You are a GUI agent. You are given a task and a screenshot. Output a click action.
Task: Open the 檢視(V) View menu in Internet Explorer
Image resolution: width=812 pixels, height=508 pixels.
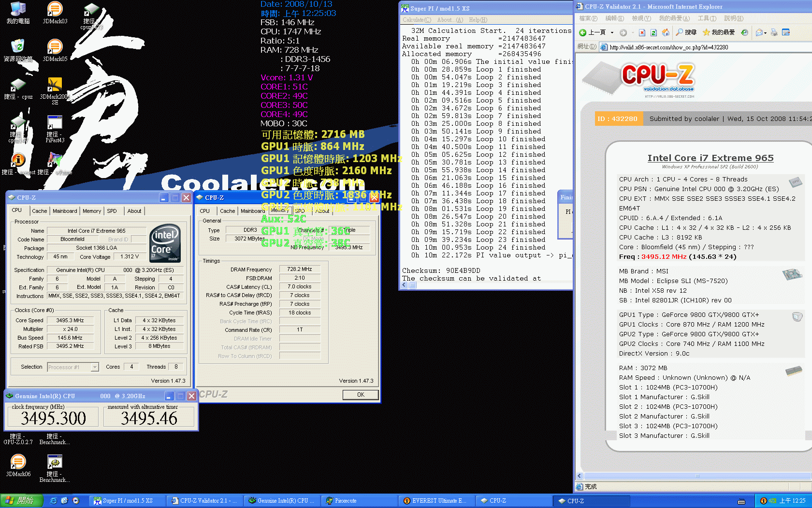[641, 18]
